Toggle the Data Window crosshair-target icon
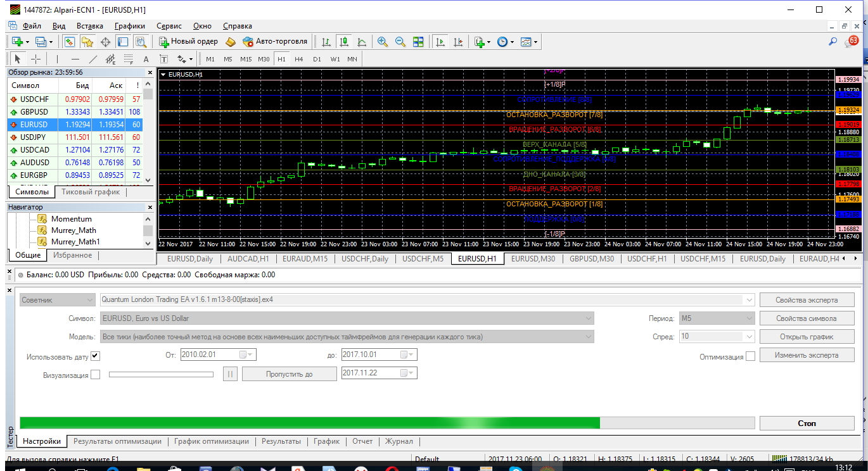868x471 pixels. point(105,41)
